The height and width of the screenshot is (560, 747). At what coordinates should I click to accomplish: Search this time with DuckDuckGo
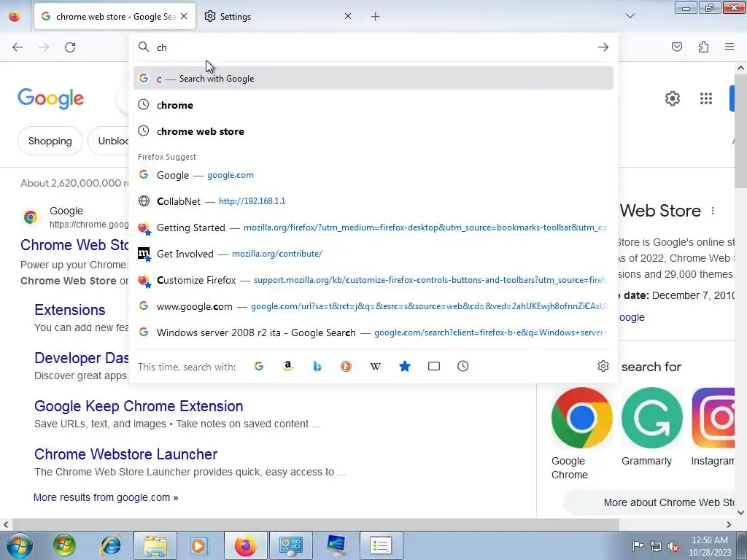pos(346,366)
